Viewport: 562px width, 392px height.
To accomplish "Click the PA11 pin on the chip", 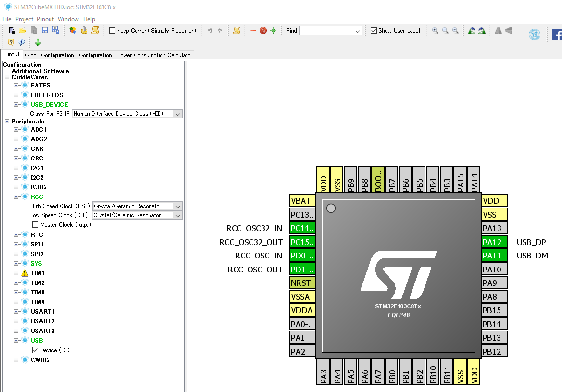I will click(x=494, y=256).
